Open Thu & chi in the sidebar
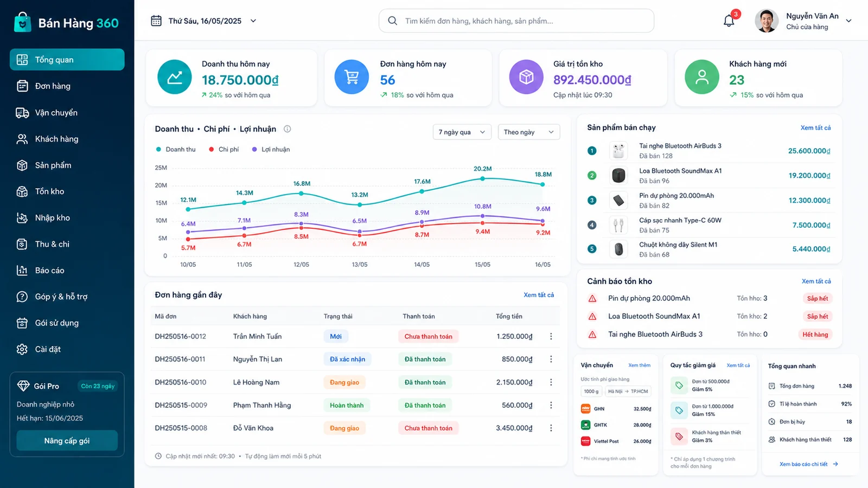The height and width of the screenshot is (488, 868). (67, 244)
